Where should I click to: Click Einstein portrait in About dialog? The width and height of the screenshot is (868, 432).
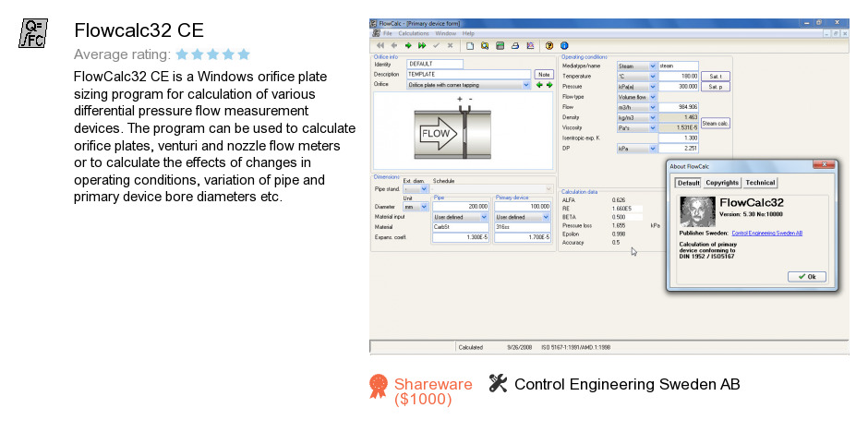pos(697,212)
